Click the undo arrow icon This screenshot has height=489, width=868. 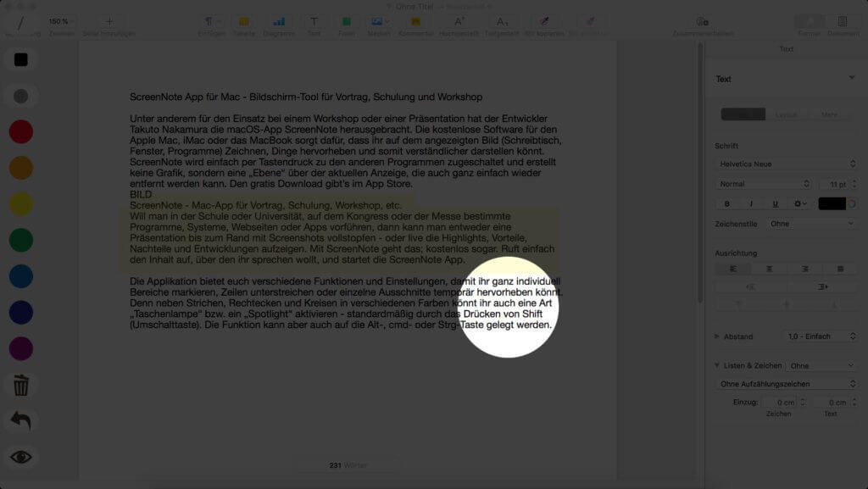(21, 420)
